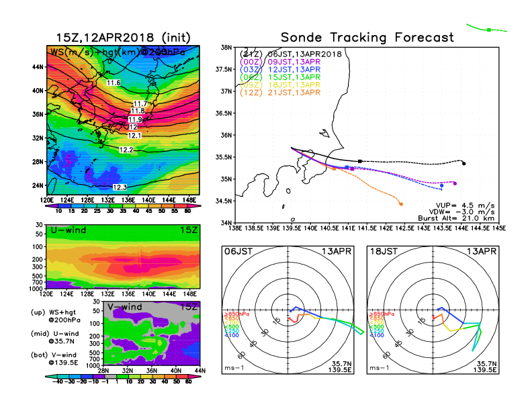Click the '15Z,12APR2018 (init)' title
This screenshot has width=532, height=411.
(123, 38)
